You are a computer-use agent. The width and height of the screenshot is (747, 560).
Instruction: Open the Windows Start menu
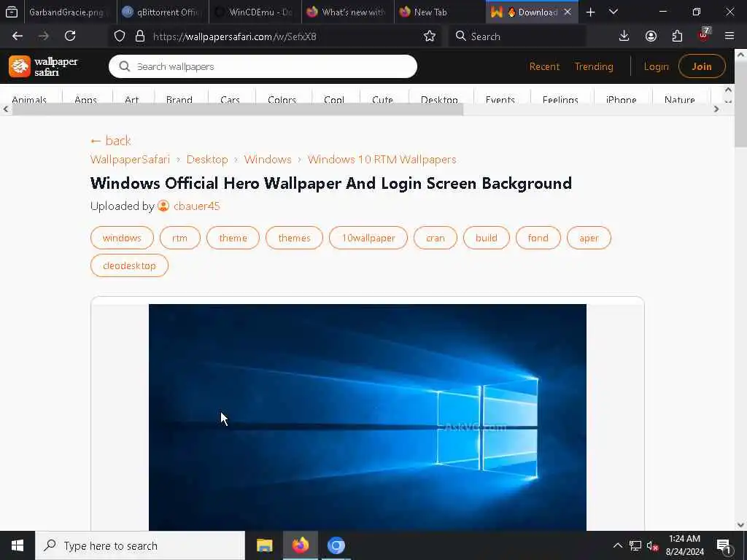(18, 545)
